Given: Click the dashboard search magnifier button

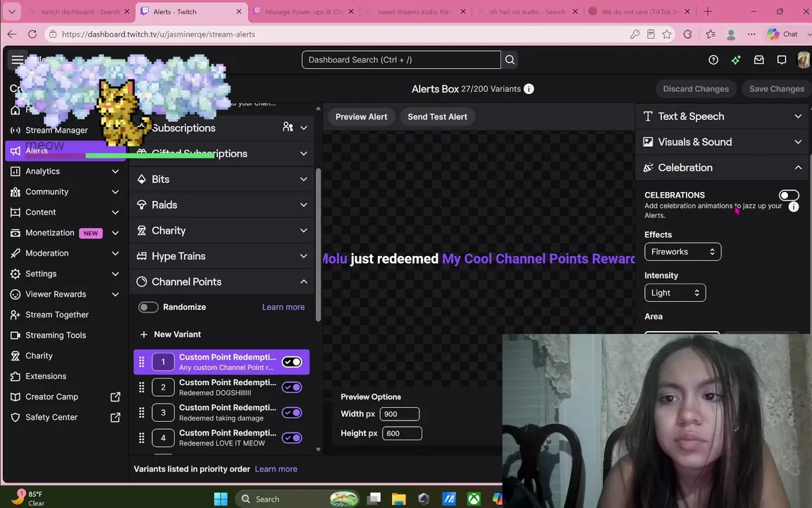Looking at the screenshot, I should tap(510, 59).
